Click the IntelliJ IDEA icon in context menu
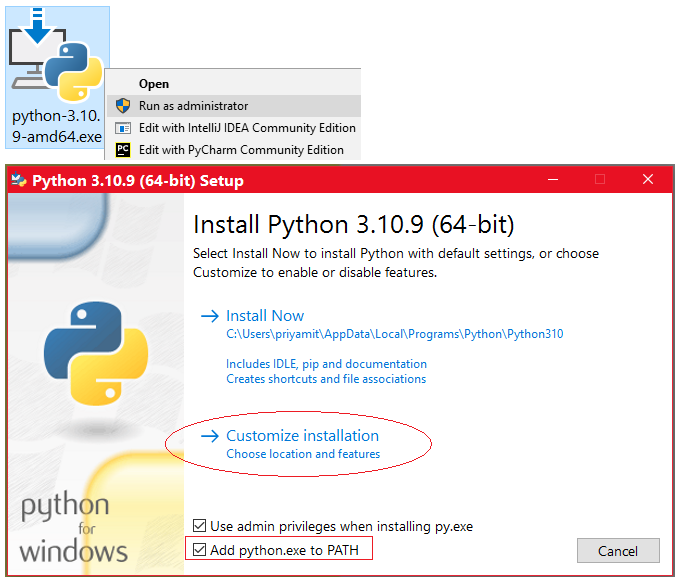The height and width of the screenshot is (577, 675). point(123,128)
